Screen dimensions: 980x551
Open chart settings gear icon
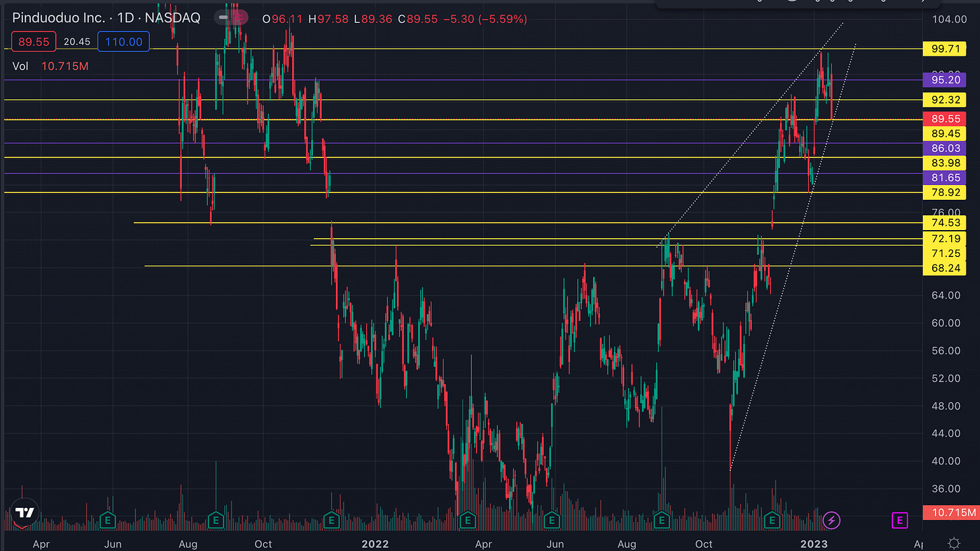[953, 543]
